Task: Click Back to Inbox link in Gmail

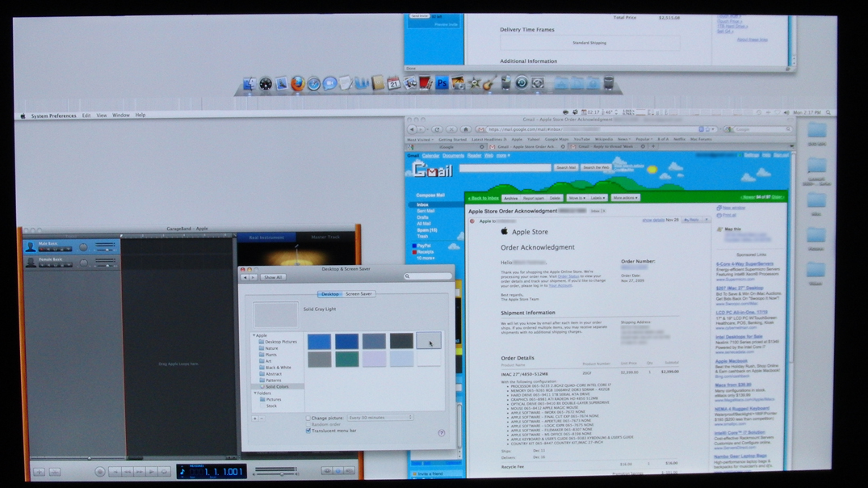Action: (x=484, y=198)
